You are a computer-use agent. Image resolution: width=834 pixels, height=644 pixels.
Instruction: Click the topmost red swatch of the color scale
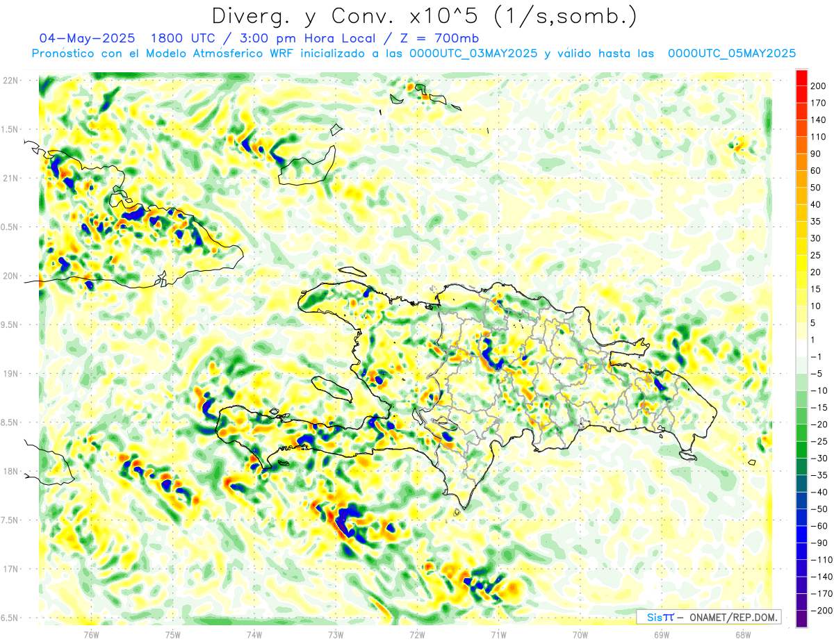pos(801,77)
